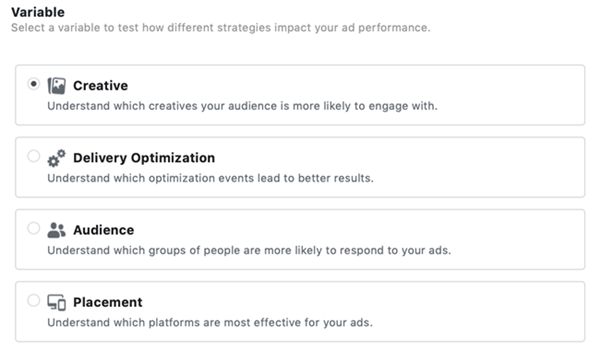The height and width of the screenshot is (361, 600).
Task: Click the Placement devices icon
Action: 56,302
